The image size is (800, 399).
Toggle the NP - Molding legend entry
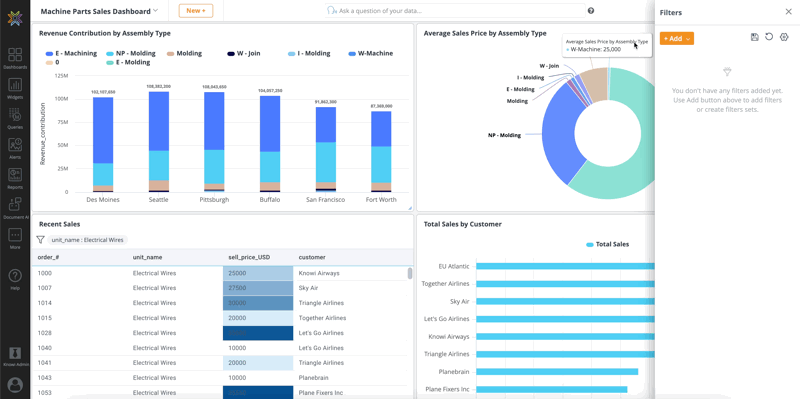click(x=131, y=54)
